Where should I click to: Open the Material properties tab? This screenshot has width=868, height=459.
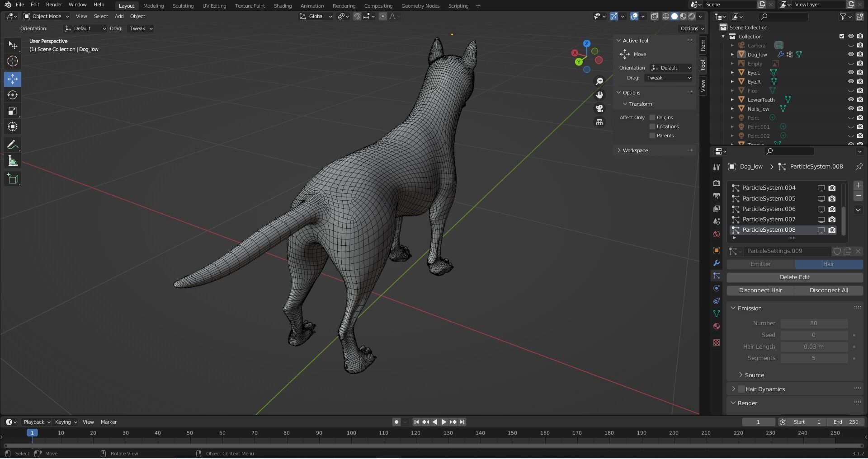(716, 326)
